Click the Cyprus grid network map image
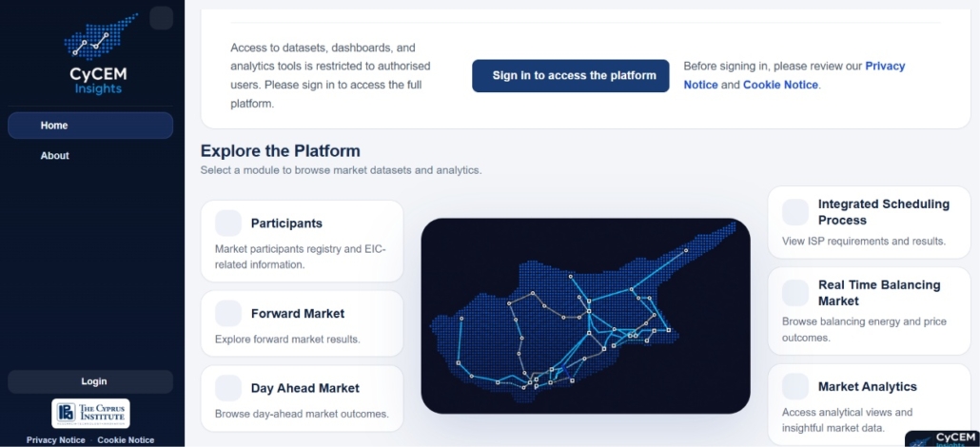Screen dimensions: 980x447 pos(586,316)
